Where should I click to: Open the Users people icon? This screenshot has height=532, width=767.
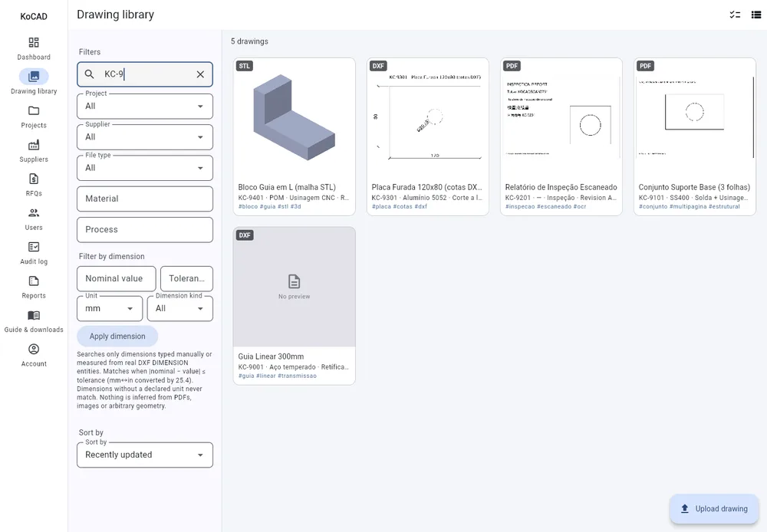coord(34,212)
